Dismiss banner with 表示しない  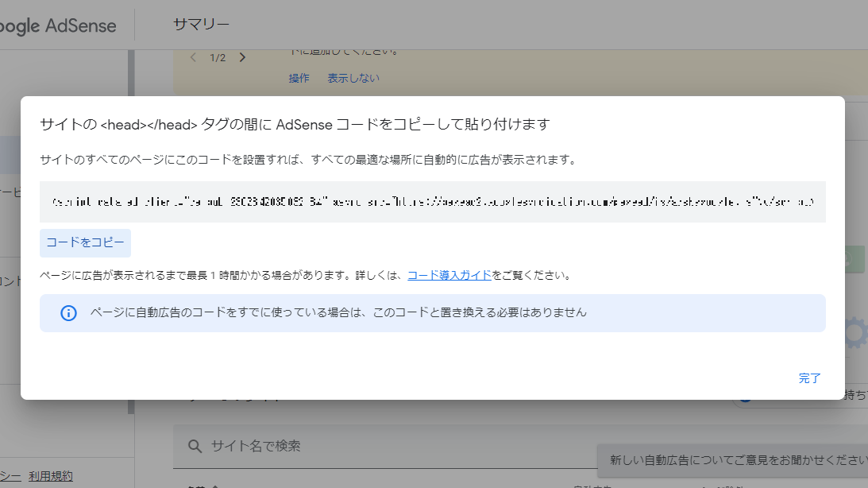click(353, 78)
